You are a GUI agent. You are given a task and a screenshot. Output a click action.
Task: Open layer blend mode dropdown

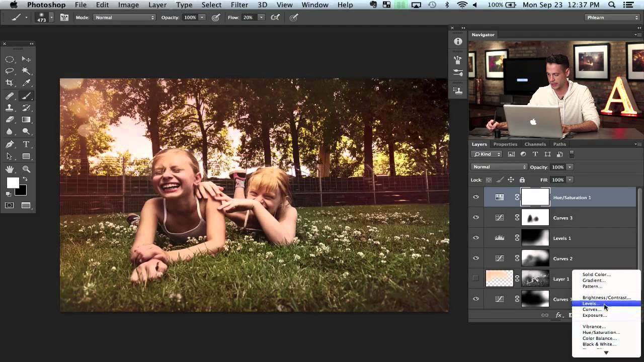point(499,167)
